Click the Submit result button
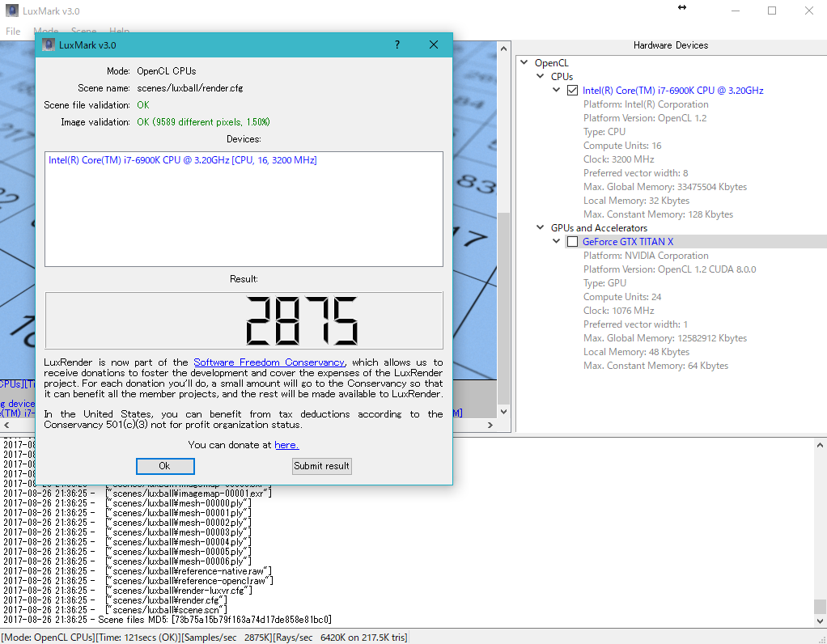 pos(321,466)
